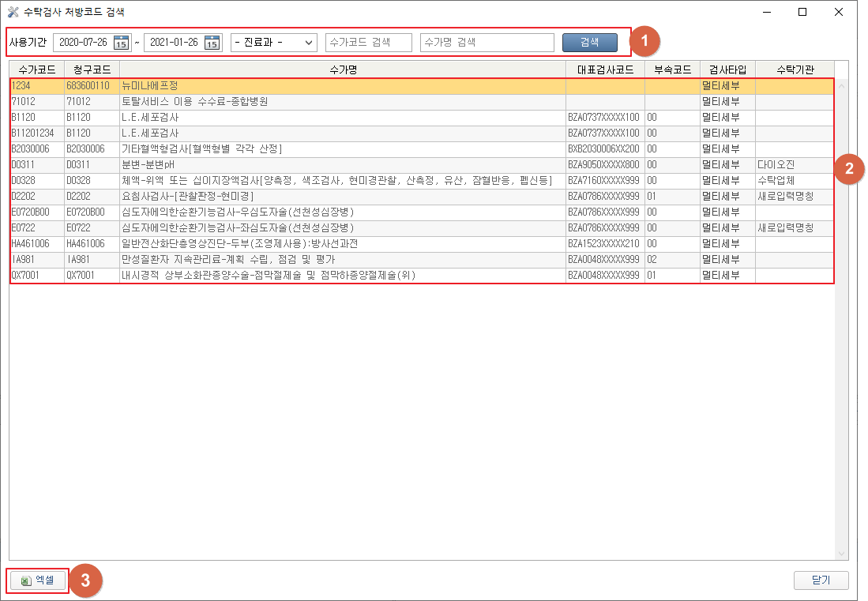Click the 수탁기관 column header
Viewport: 868px width, 601px height.
click(x=795, y=69)
